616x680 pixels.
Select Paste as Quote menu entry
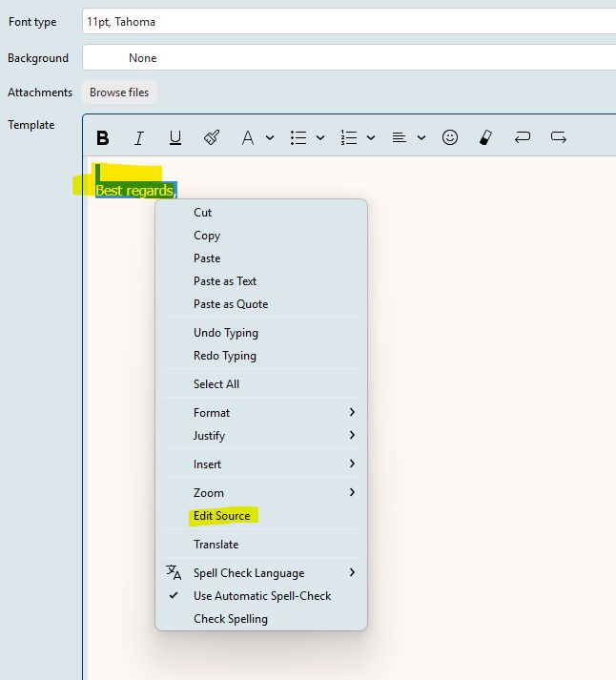tap(231, 304)
